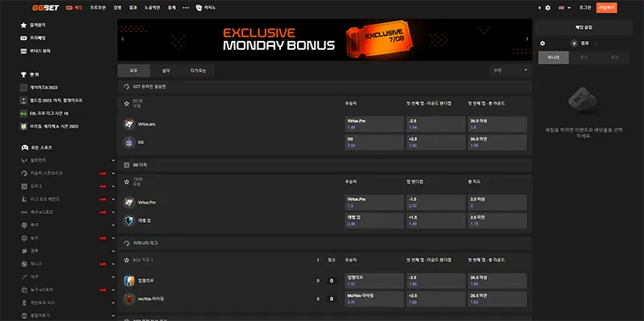Click the OG team logo

point(129,142)
